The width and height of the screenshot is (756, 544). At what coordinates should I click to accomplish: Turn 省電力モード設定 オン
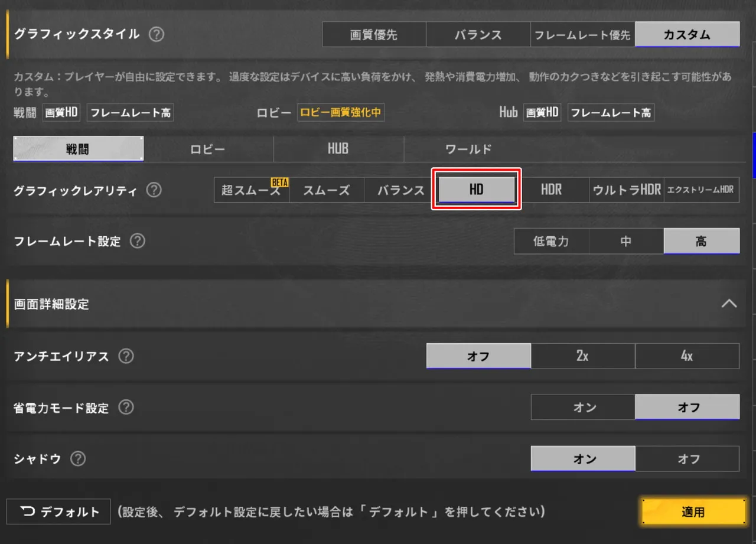(583, 408)
